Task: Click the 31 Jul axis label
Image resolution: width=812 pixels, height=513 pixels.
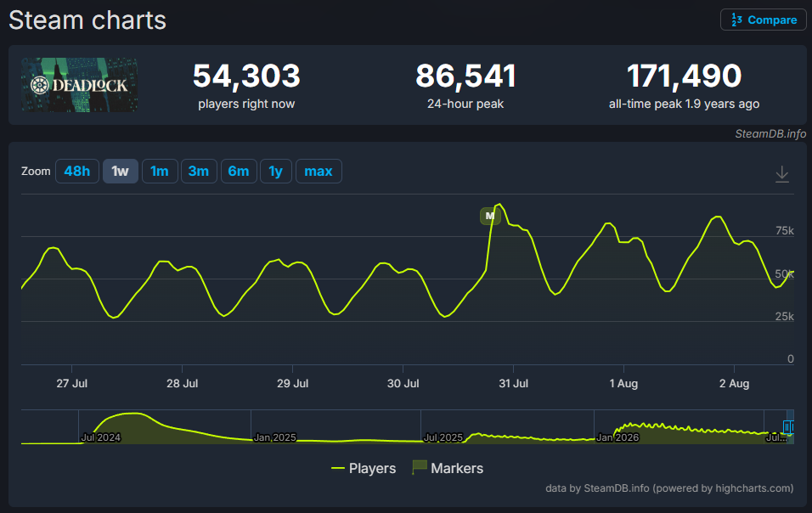Action: [x=513, y=384]
